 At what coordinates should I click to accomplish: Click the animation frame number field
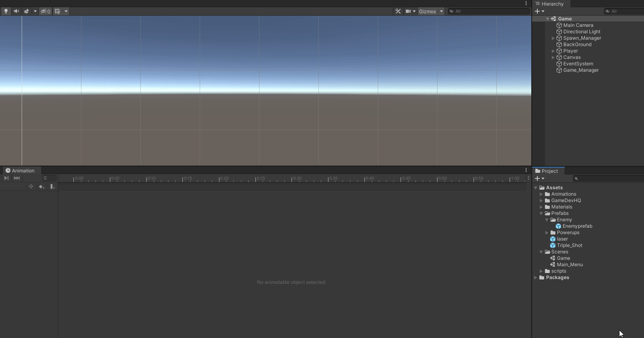(x=49, y=178)
